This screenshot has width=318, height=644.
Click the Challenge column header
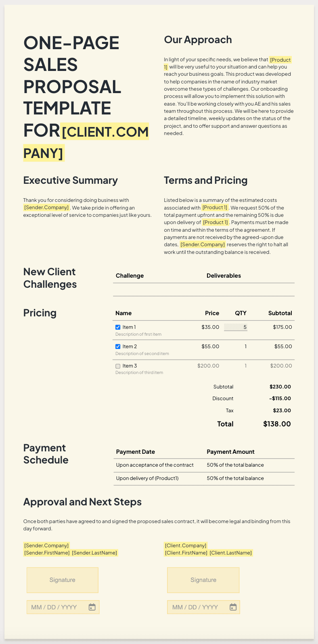pyautogui.click(x=130, y=276)
